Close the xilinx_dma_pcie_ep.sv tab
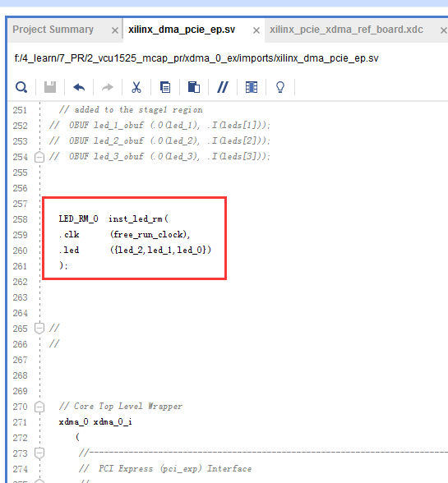Viewport: 448px width, 483px height. pyautogui.click(x=256, y=30)
